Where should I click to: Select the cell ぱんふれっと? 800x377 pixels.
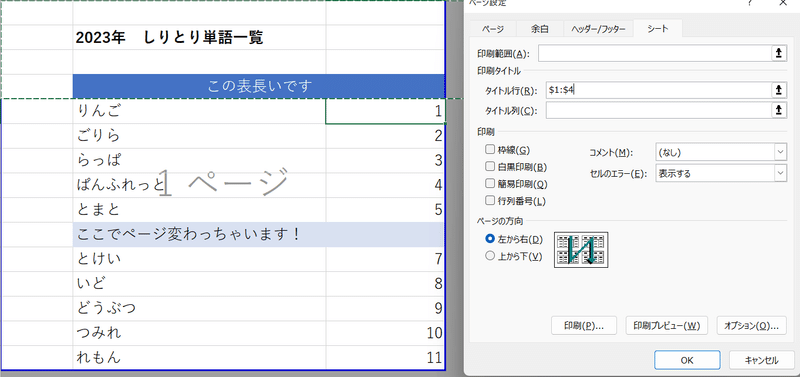click(x=199, y=185)
